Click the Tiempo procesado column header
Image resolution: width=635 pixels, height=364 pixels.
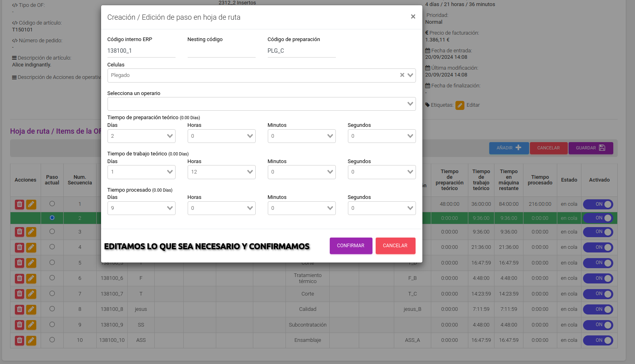[540, 180]
